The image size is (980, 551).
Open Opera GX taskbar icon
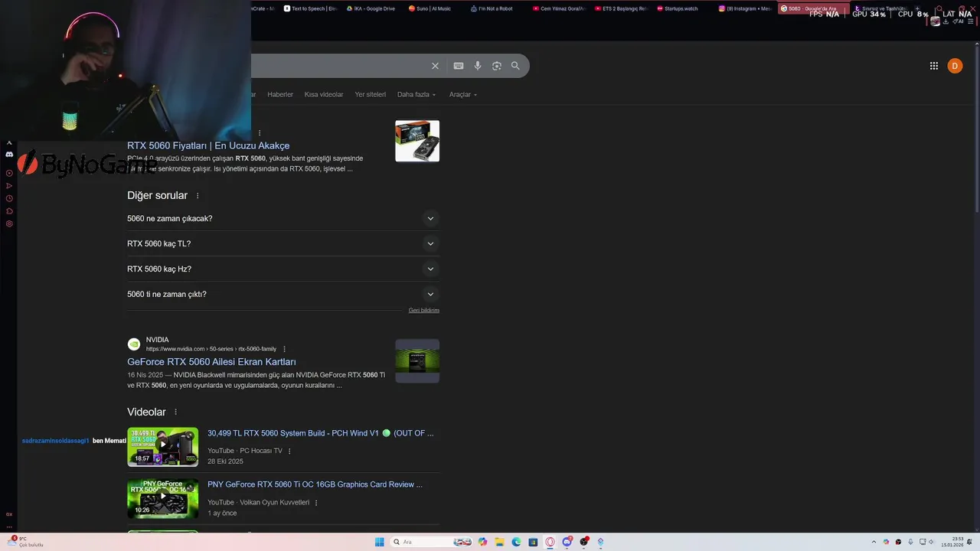(550, 542)
